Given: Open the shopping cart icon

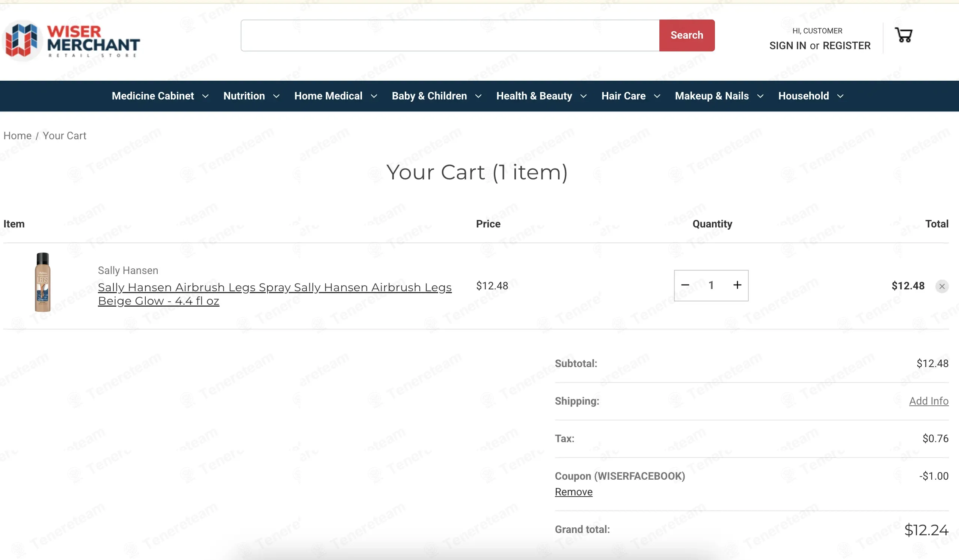Looking at the screenshot, I should point(903,35).
